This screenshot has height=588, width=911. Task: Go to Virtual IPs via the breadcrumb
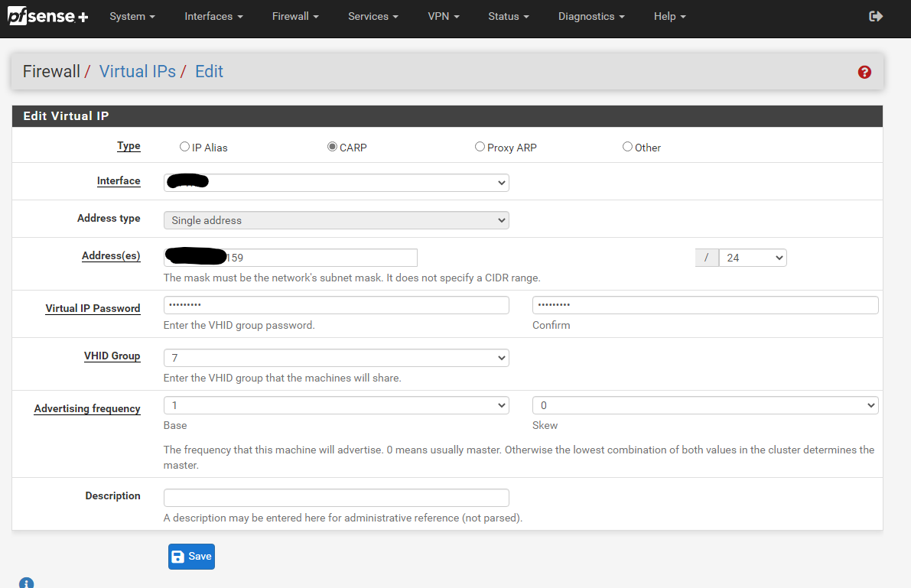click(137, 71)
